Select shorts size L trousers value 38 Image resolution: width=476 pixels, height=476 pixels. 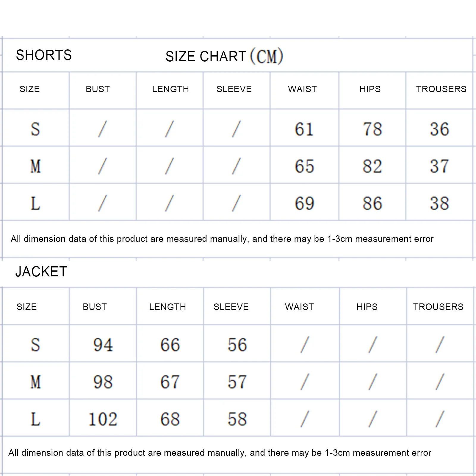tap(439, 203)
